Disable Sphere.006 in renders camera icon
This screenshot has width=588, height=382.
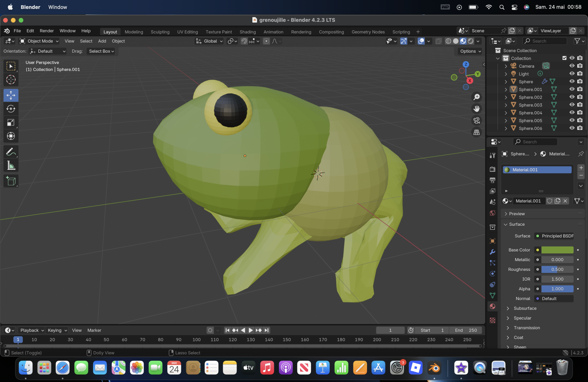[580, 128]
